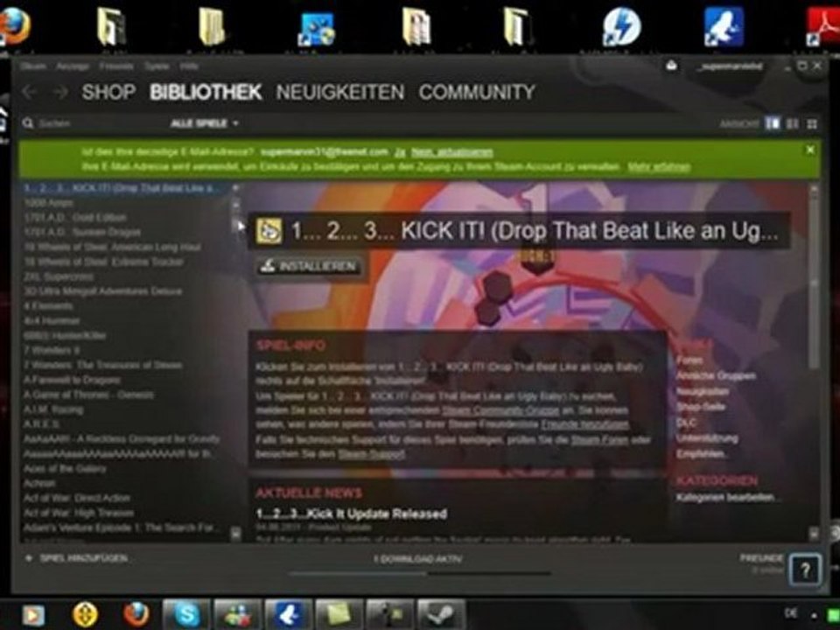Open the Foren link in side links
Image resolution: width=840 pixels, height=630 pixels.
click(x=689, y=360)
